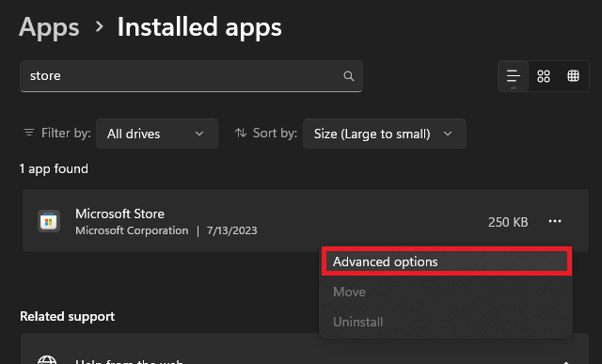Viewport: 602px width, 364px height.
Task: Switch to list view layout icon
Action: (513, 76)
